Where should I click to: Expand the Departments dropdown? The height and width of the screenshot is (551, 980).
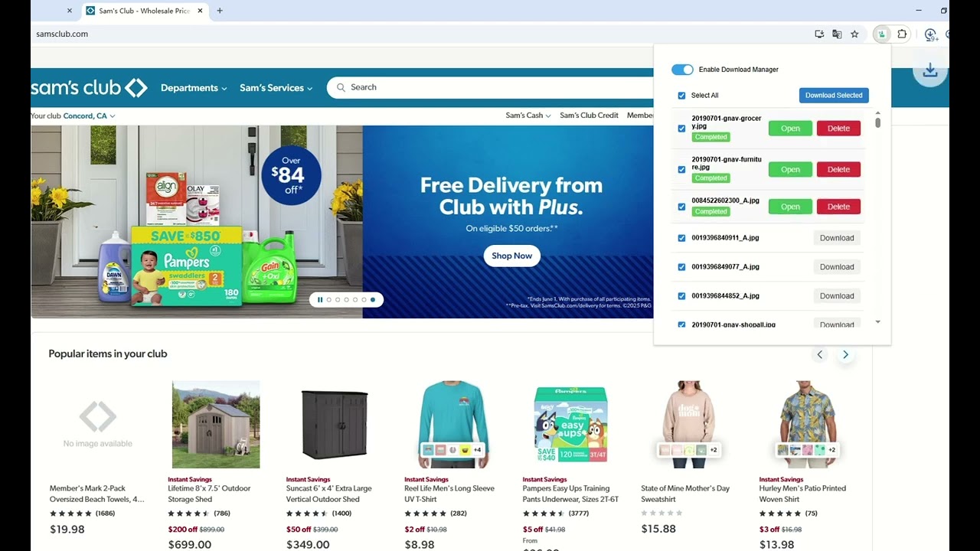tap(194, 88)
